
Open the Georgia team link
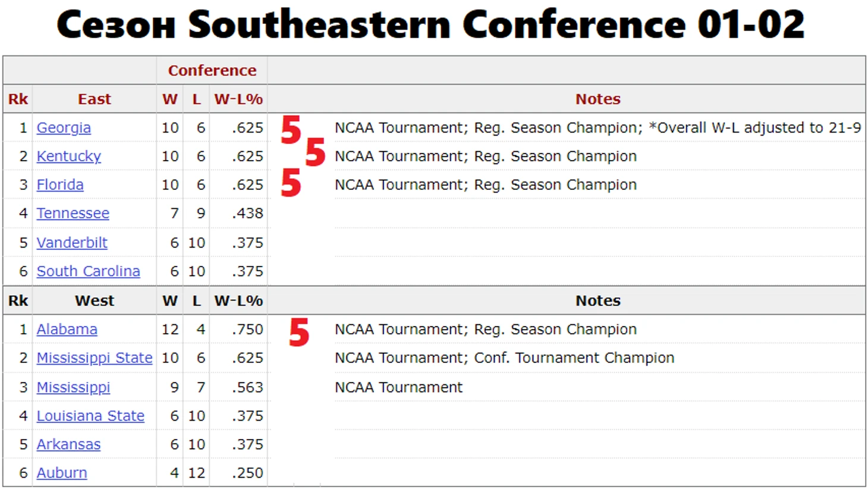coord(64,128)
